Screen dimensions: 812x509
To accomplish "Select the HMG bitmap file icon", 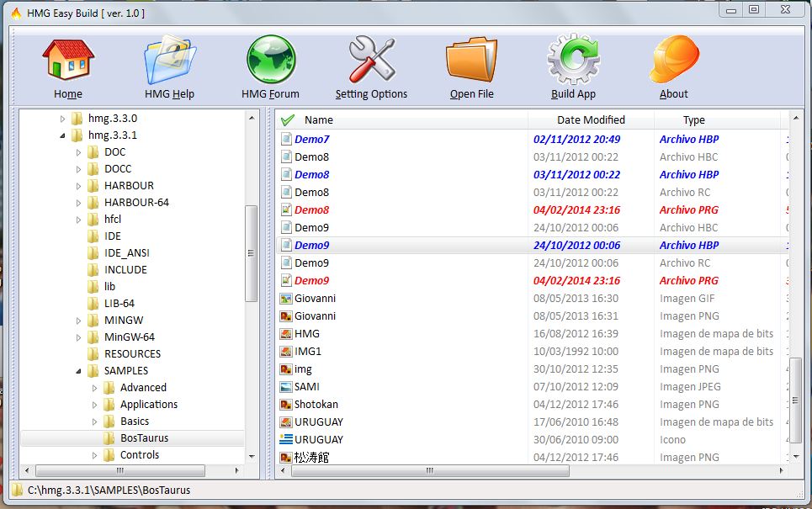I will click(x=286, y=334).
